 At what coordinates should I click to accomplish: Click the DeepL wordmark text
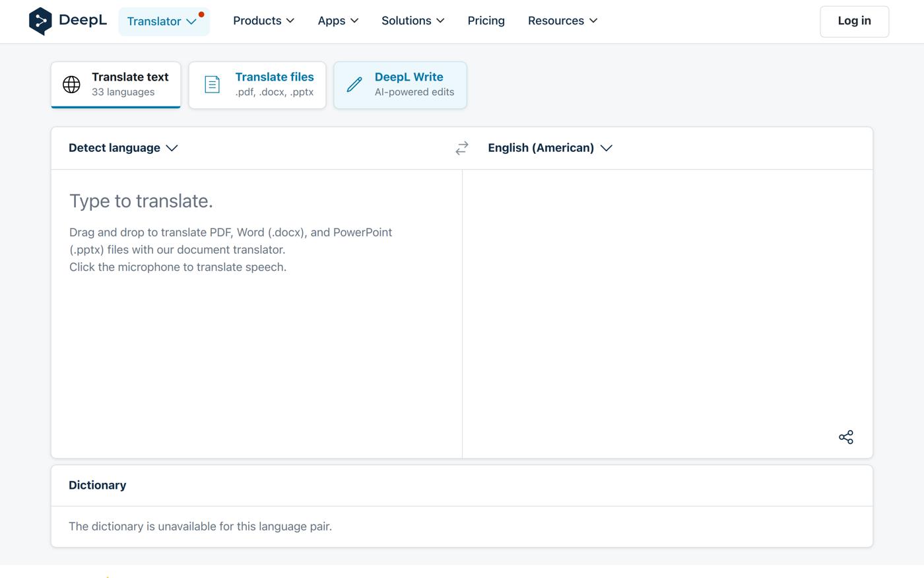[82, 20]
